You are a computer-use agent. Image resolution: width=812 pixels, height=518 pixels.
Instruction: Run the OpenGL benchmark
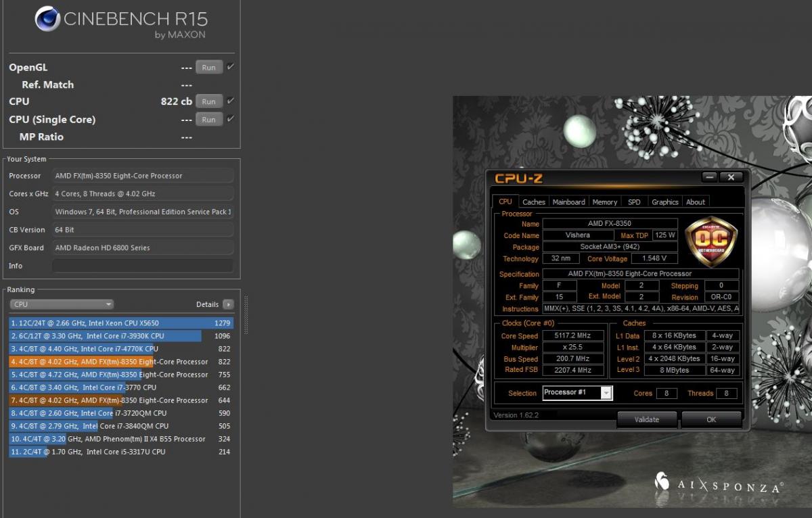click(209, 67)
